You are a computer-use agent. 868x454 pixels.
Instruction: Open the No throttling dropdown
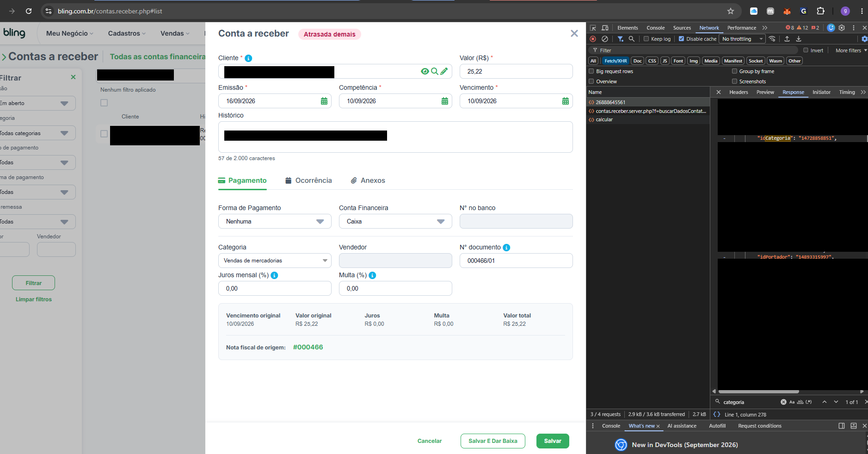tap(742, 39)
